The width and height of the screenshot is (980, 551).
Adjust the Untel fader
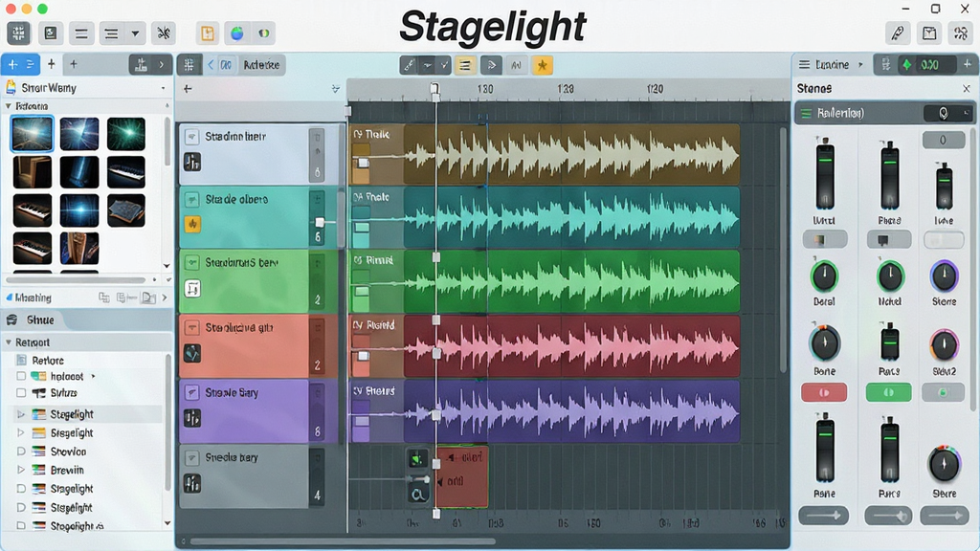pos(824,174)
